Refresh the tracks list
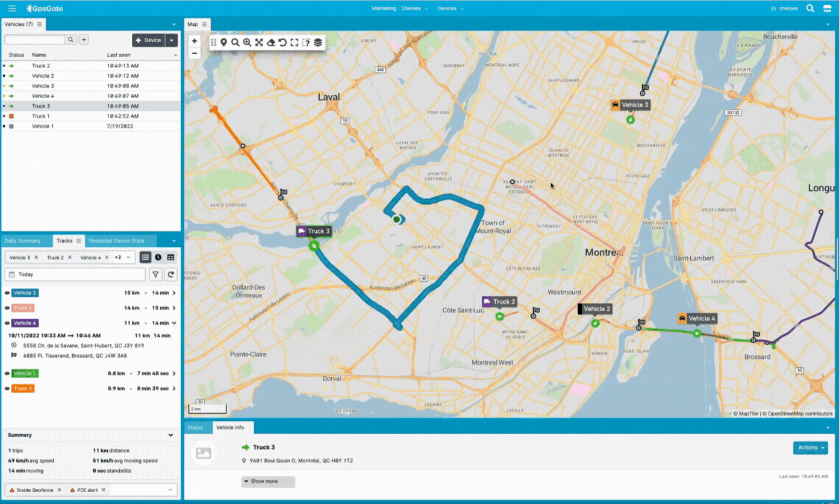Image resolution: width=839 pixels, height=504 pixels. 171,275
